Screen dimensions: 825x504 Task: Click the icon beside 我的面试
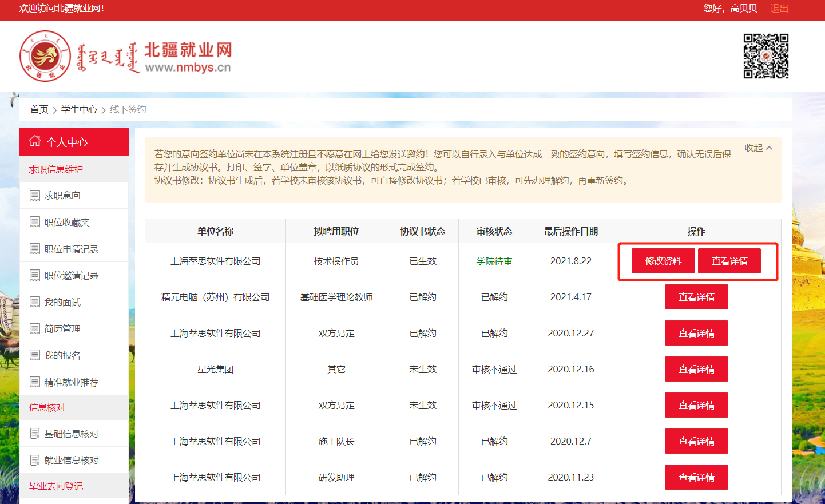click(35, 302)
